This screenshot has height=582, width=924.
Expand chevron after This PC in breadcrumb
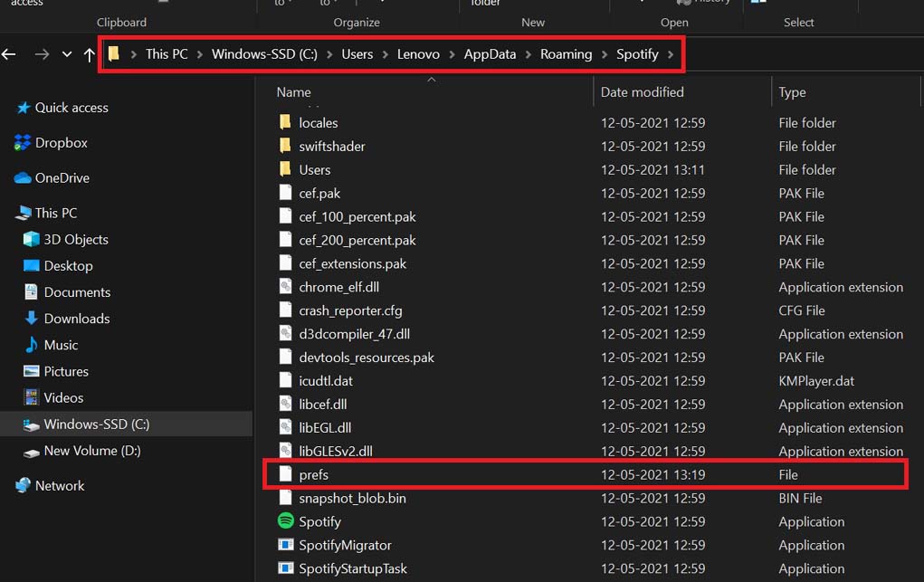(200, 54)
